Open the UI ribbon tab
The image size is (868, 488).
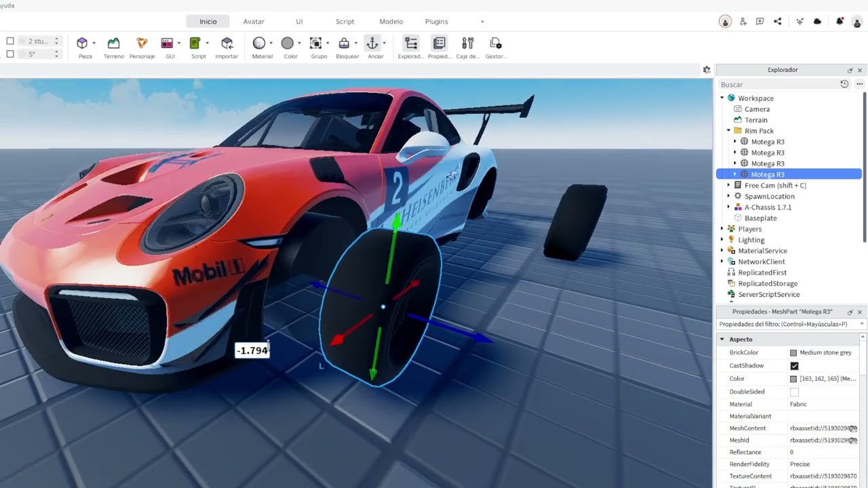[299, 22]
